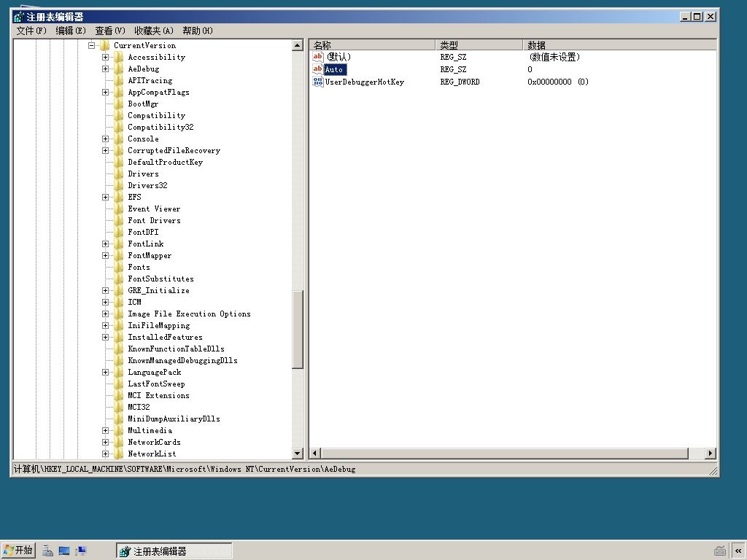Select the Compatibility32 key
The image size is (747, 560).
coord(160,127)
